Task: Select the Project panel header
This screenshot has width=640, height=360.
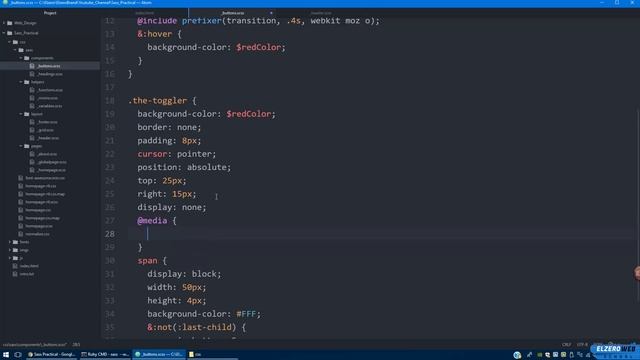Action: [50, 13]
